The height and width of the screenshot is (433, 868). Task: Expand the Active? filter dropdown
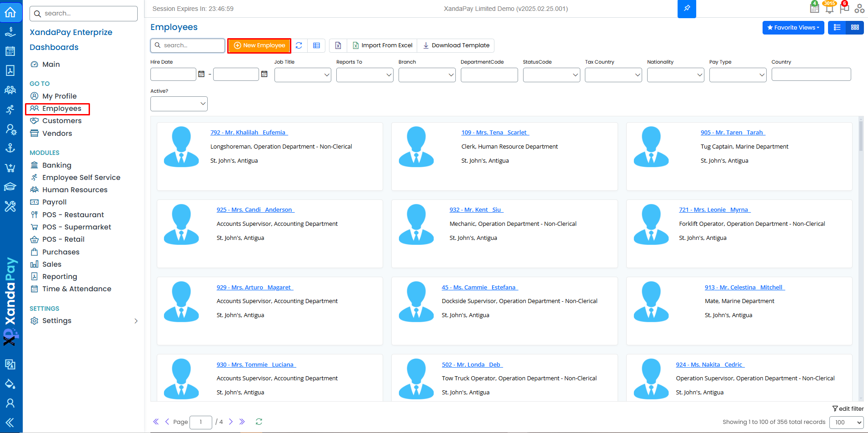pos(179,104)
